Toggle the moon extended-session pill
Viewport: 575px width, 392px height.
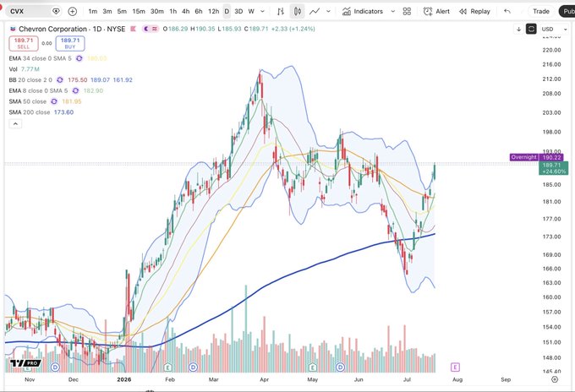point(146,29)
